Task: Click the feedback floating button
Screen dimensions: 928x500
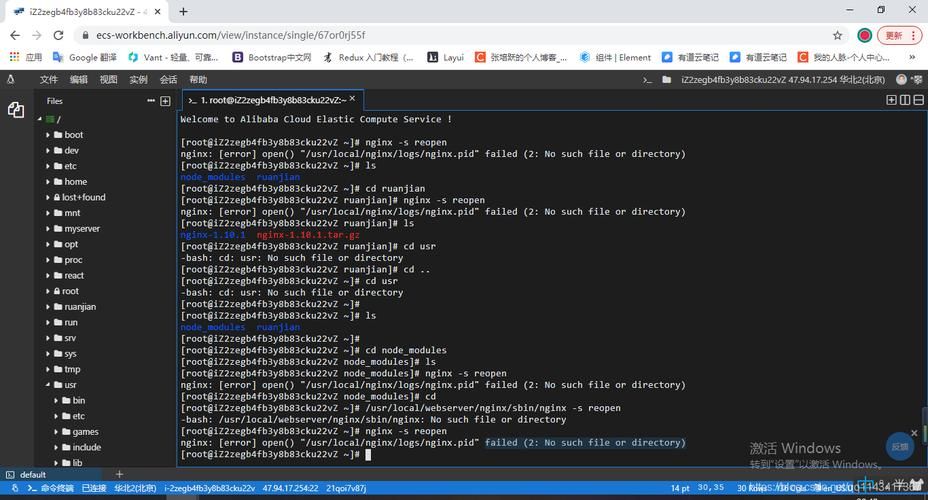Action: [900, 447]
